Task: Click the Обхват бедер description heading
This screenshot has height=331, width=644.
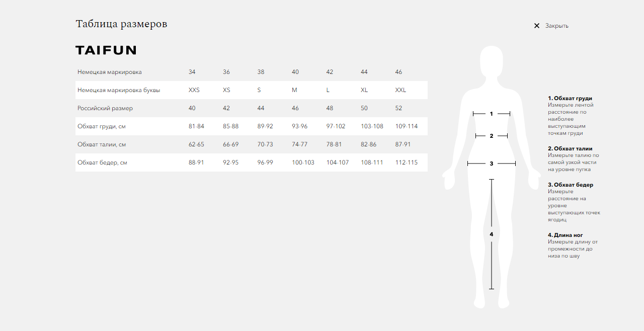Action: click(x=571, y=185)
